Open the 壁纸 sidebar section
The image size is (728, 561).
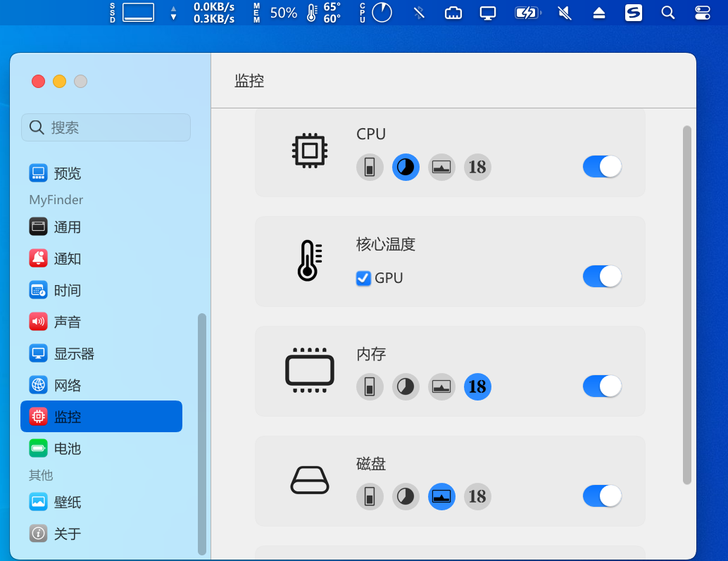point(101,502)
